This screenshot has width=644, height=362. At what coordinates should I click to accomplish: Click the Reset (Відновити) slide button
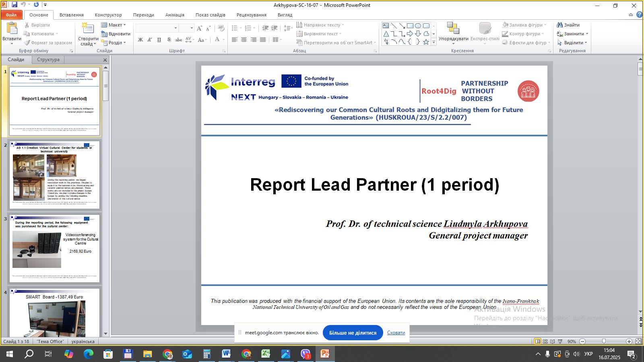tap(116, 34)
